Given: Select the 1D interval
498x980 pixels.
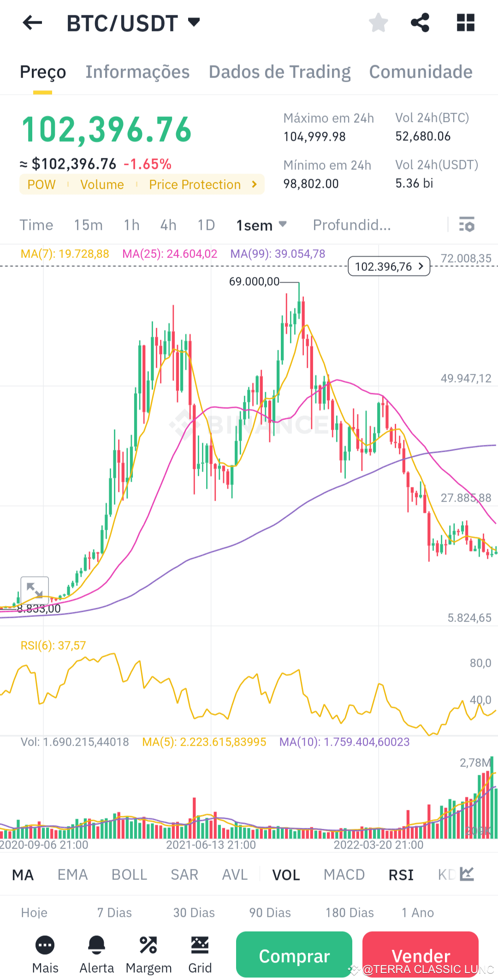Looking at the screenshot, I should coord(206,225).
